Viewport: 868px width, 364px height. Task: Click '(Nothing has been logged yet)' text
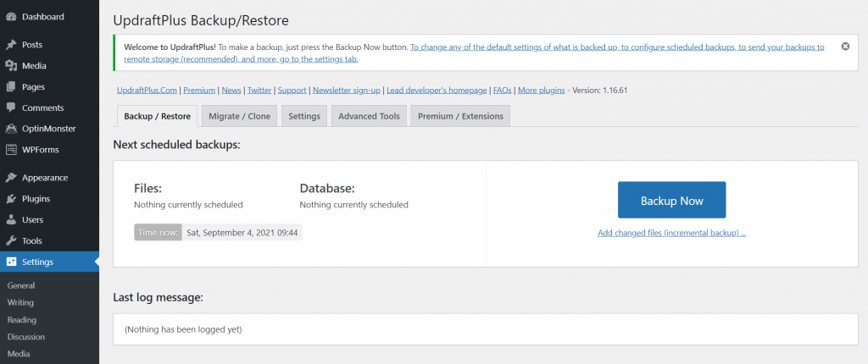click(x=183, y=329)
